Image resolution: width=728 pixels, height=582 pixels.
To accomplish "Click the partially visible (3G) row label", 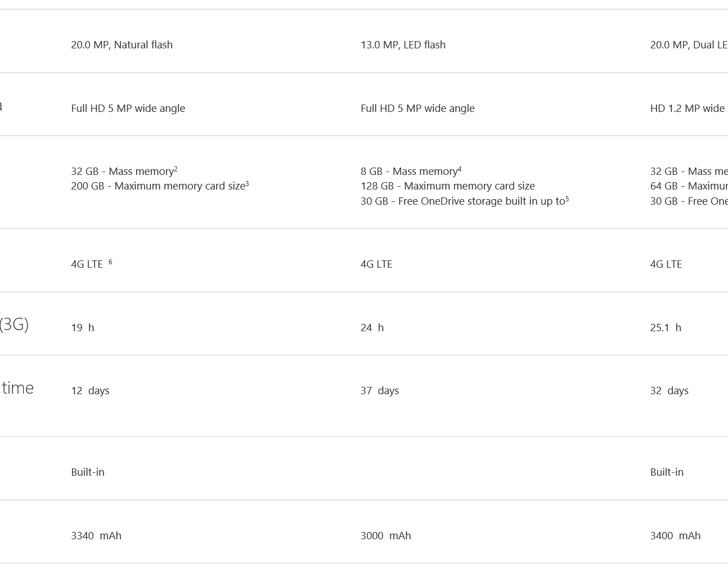I will tap(14, 324).
